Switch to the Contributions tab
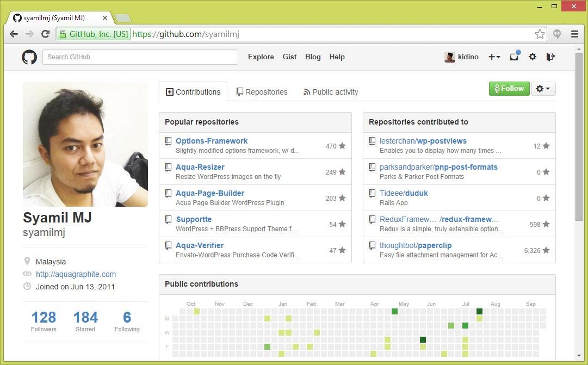 [x=193, y=92]
